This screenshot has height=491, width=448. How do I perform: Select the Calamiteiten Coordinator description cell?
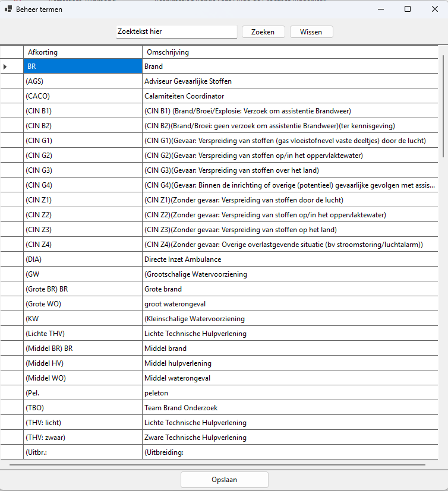290,96
